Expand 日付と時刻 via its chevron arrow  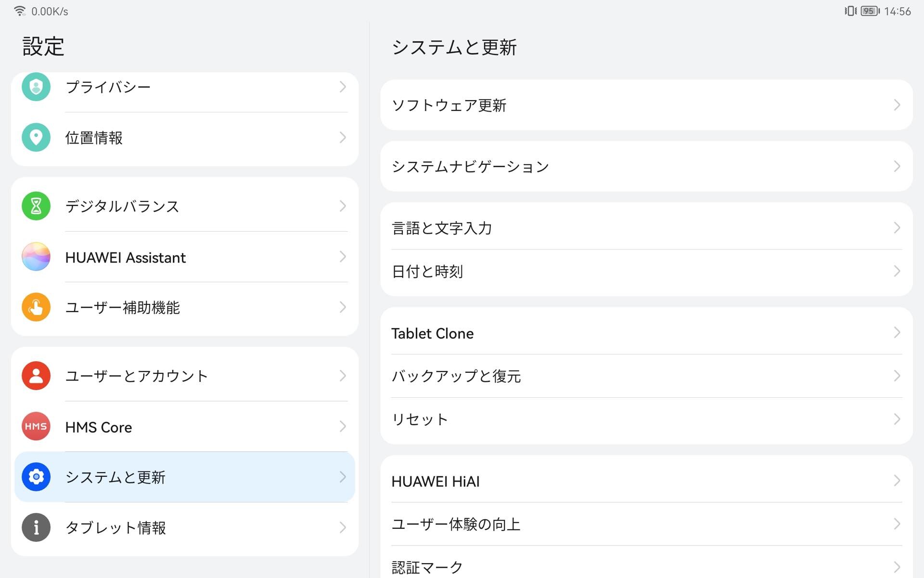click(897, 271)
